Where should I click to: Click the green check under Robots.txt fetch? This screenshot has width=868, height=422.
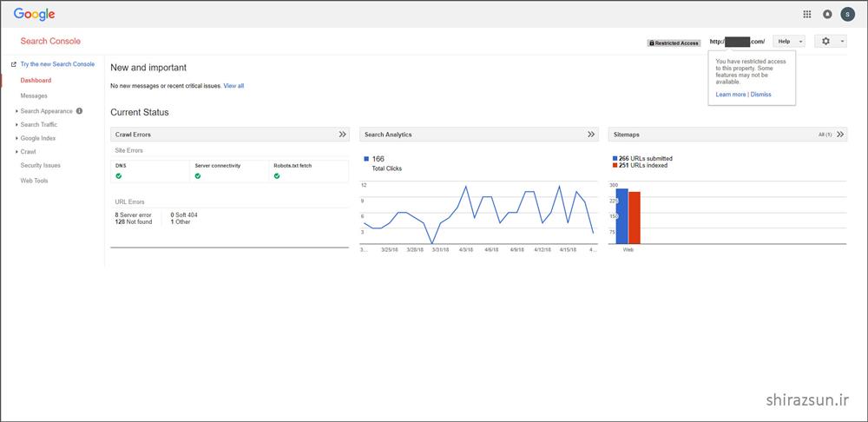[277, 176]
